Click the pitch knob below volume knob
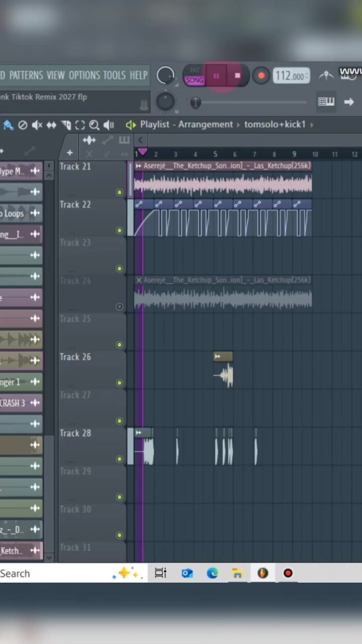The height and width of the screenshot is (644, 362). coord(165,102)
